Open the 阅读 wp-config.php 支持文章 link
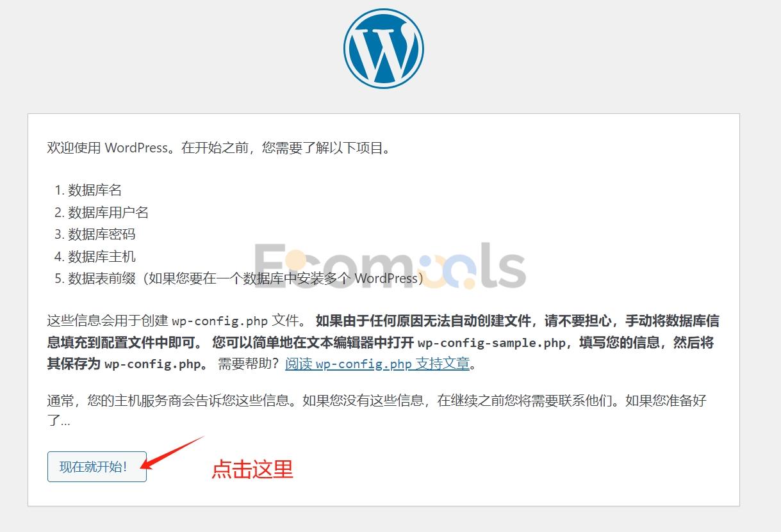The image size is (781, 532). coord(377,364)
